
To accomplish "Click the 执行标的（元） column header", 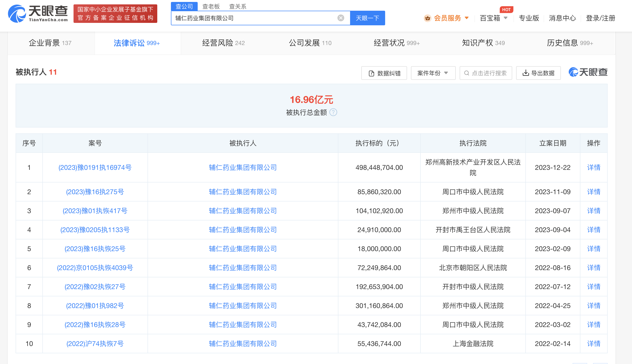I will [x=379, y=143].
